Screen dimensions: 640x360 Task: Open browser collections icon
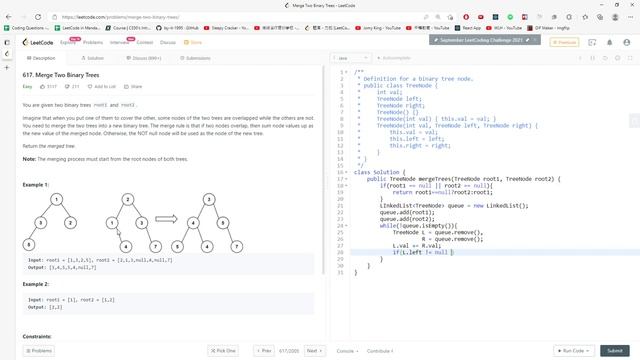600,17
